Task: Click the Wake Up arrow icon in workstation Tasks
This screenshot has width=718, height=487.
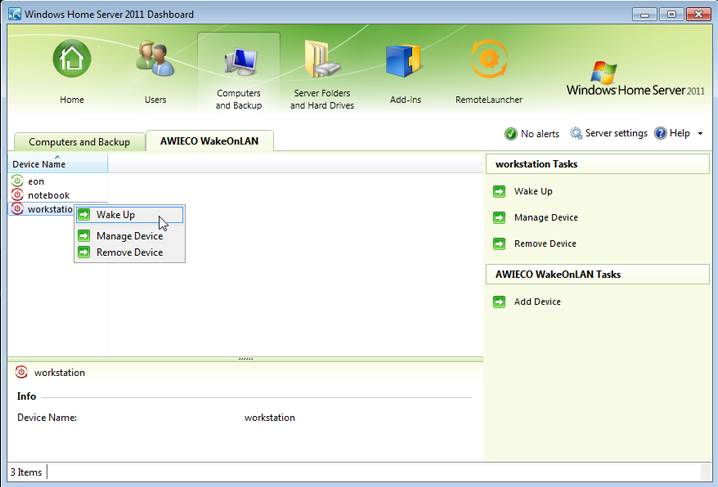Action: (499, 191)
